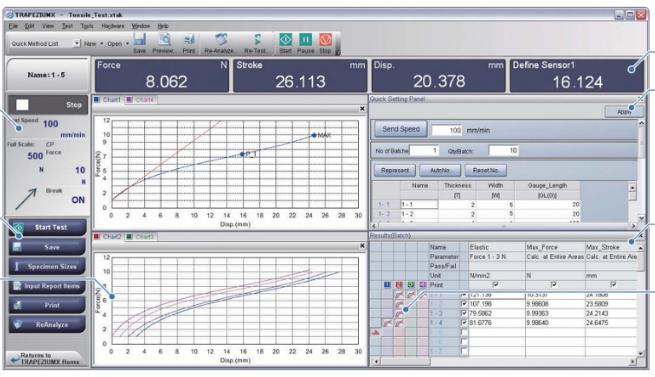The width and height of the screenshot is (655, 377).
Task: Expand the Open button dropdown arrow
Action: (127, 43)
